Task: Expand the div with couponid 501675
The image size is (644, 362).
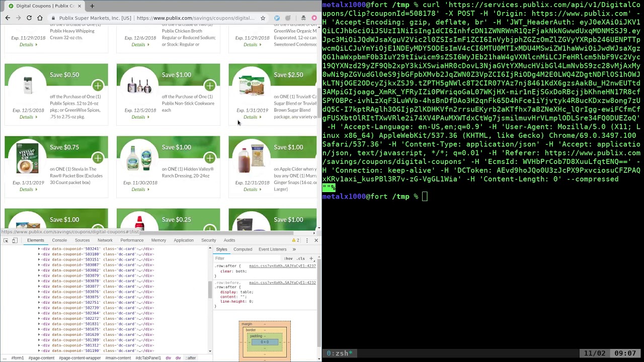Action: (39, 329)
